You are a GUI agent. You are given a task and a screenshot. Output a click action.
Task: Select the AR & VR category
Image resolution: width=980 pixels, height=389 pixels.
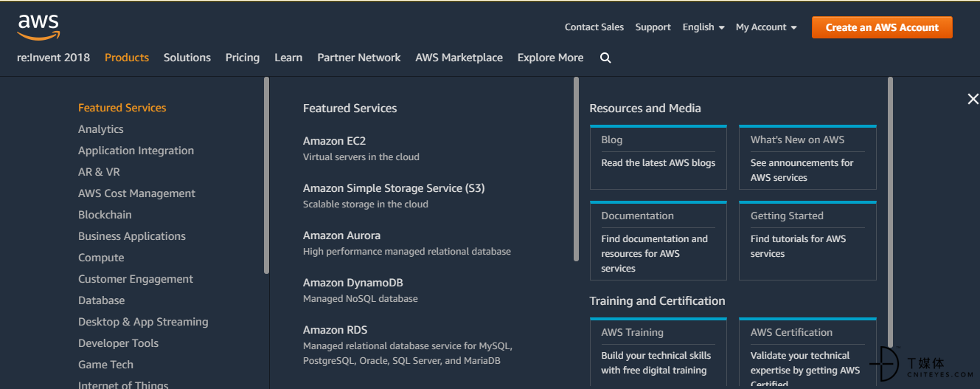click(99, 172)
